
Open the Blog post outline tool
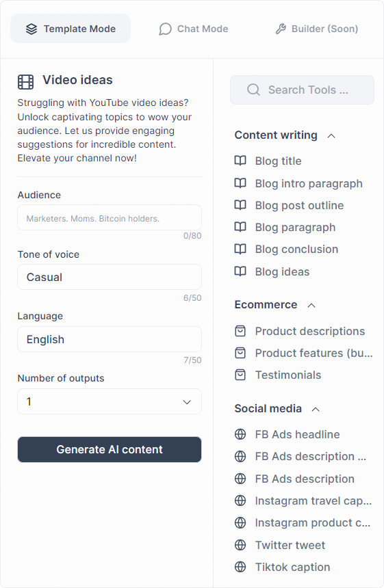coord(299,206)
